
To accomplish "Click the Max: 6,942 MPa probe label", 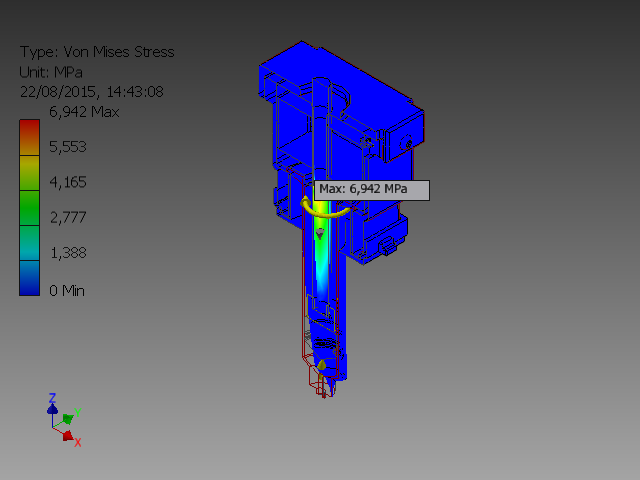I will pyautogui.click(x=372, y=190).
